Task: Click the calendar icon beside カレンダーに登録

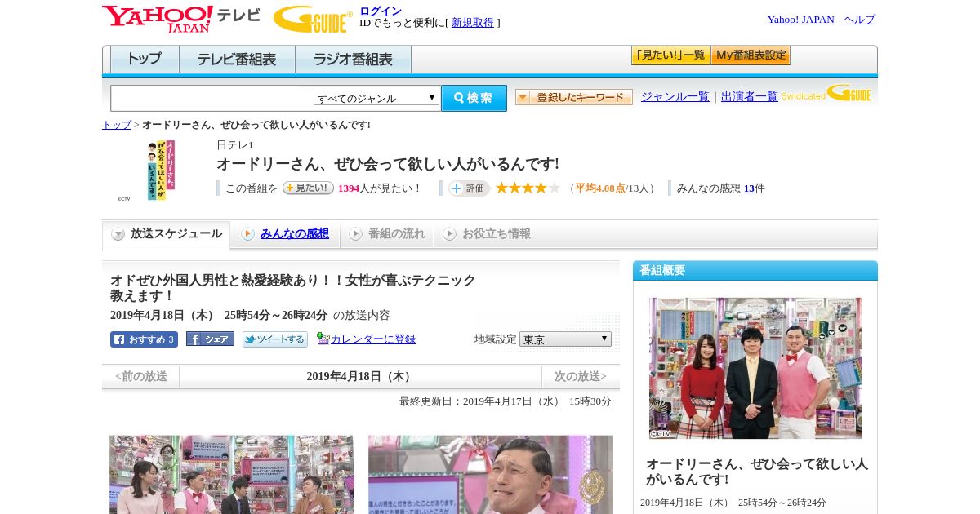Action: (323, 339)
